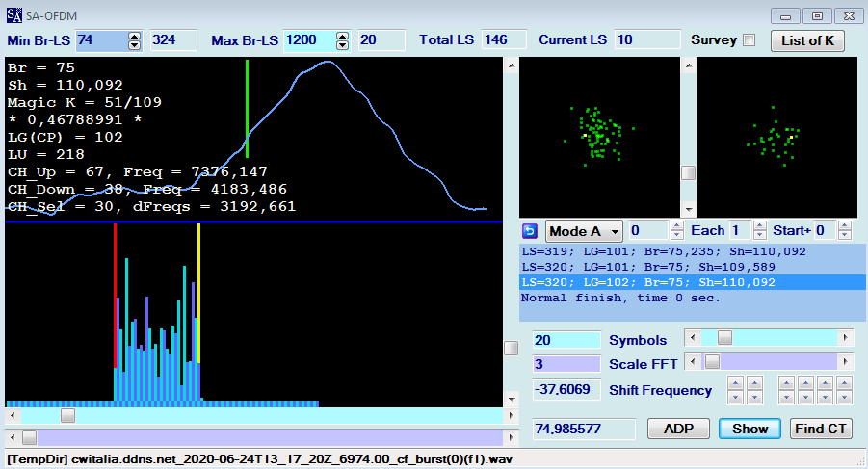
Task: Increase Min Br-LS with its up spinner arrow
Action: click(x=135, y=36)
